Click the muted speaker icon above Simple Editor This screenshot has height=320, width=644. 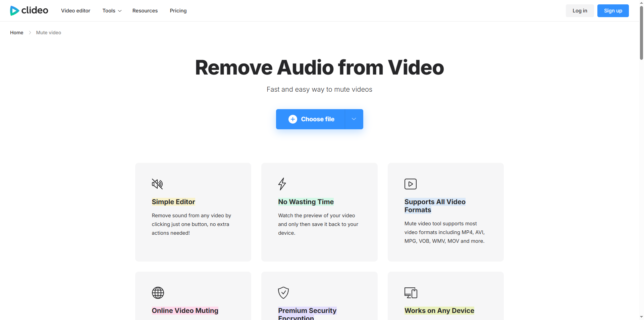click(x=158, y=184)
